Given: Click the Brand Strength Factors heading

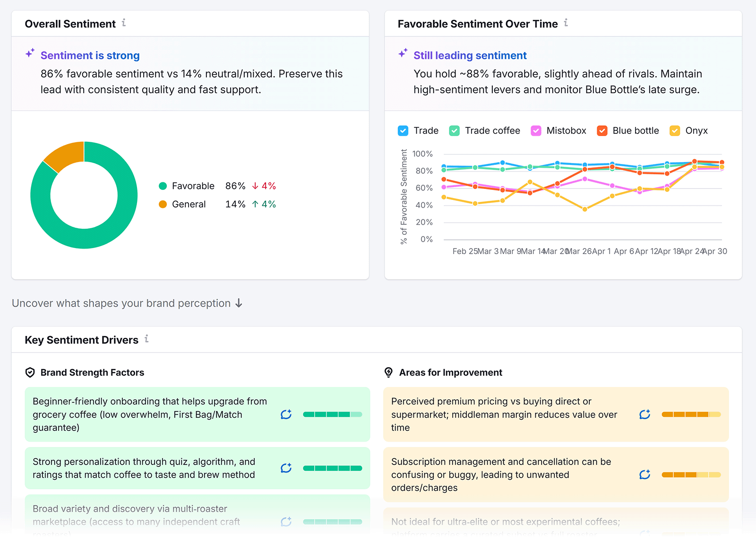Looking at the screenshot, I should point(92,372).
